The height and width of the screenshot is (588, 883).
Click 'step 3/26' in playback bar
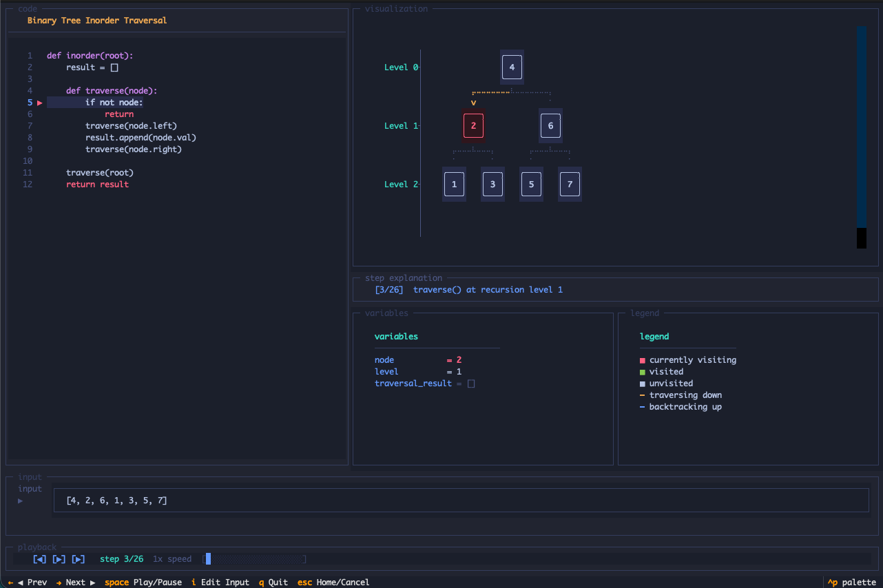(x=122, y=559)
